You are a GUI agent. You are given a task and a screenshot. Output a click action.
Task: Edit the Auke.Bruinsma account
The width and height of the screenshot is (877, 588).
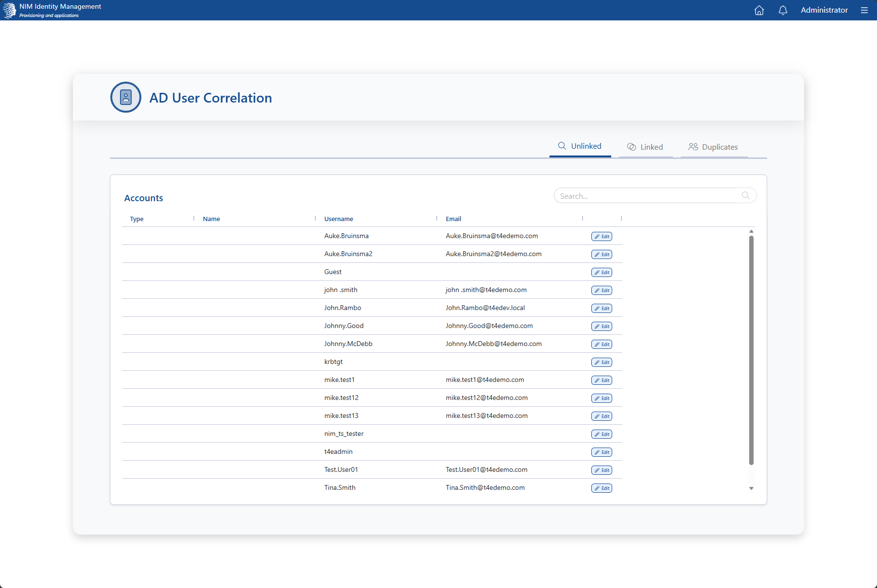point(602,236)
